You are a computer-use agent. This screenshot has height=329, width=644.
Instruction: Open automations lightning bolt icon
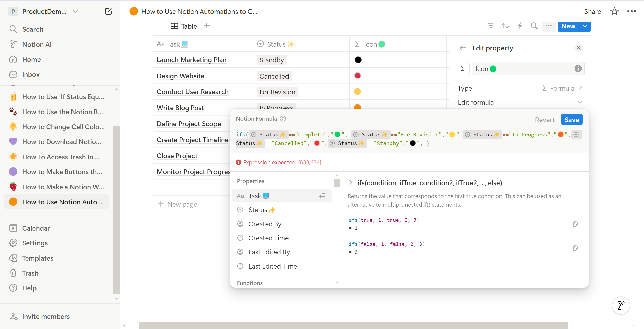tap(520, 26)
